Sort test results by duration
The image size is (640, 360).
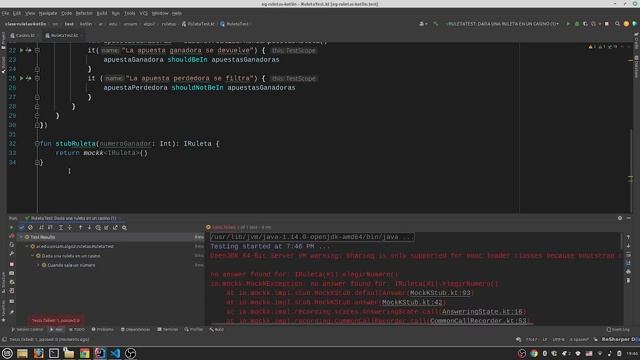(50, 227)
